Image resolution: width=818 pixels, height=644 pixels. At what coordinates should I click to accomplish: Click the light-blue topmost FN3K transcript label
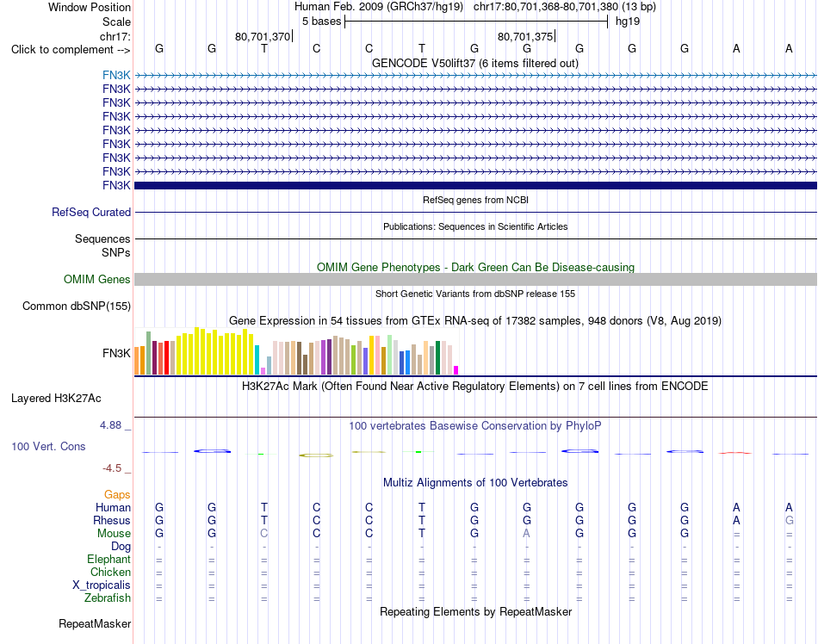point(116,75)
